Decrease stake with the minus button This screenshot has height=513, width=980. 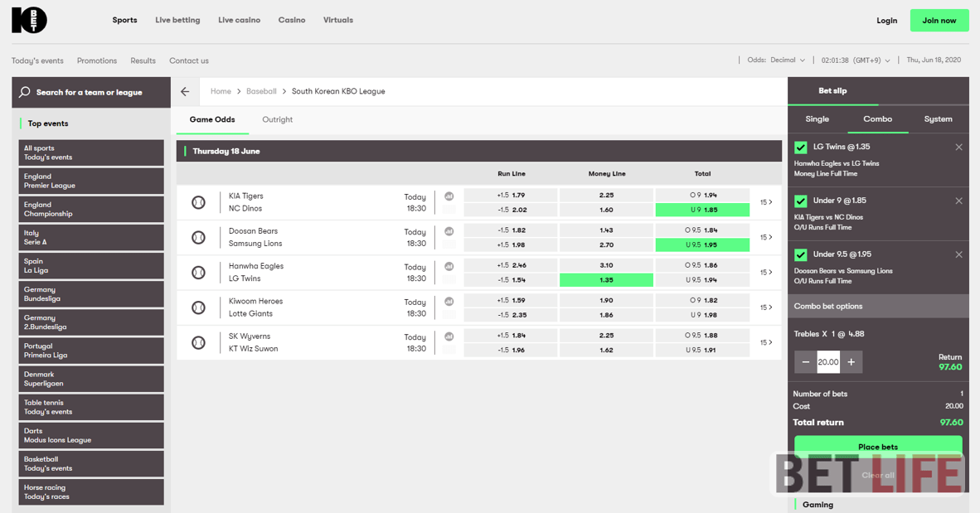[806, 362]
